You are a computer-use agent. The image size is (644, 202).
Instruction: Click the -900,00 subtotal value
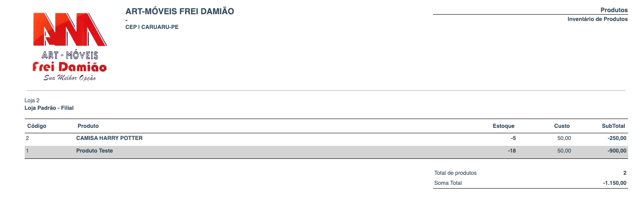tap(617, 151)
